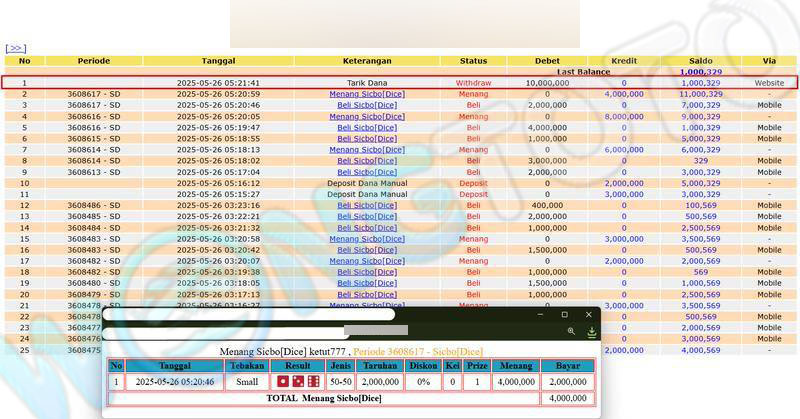Open Menang Sicbo[Dice] link at 05:20:05

(366, 116)
